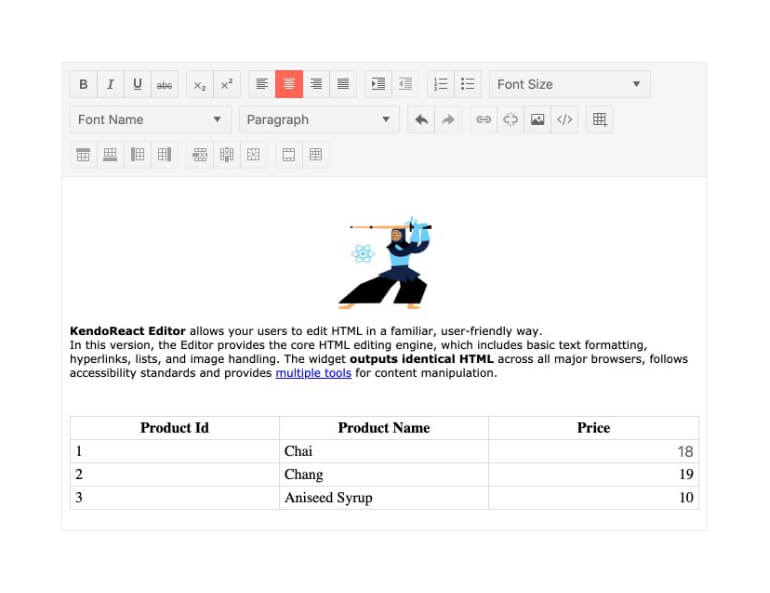Split the table cell

pyautogui.click(x=316, y=155)
